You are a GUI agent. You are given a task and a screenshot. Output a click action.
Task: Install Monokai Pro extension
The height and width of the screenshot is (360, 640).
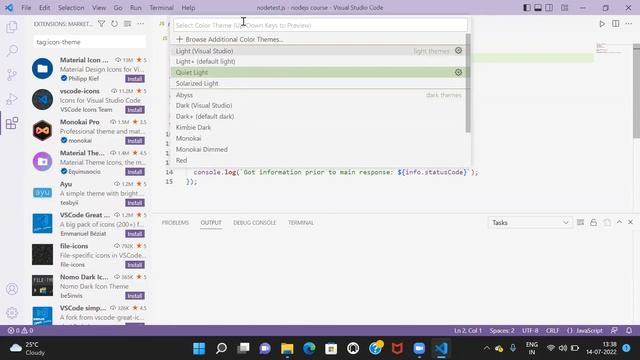click(135, 141)
